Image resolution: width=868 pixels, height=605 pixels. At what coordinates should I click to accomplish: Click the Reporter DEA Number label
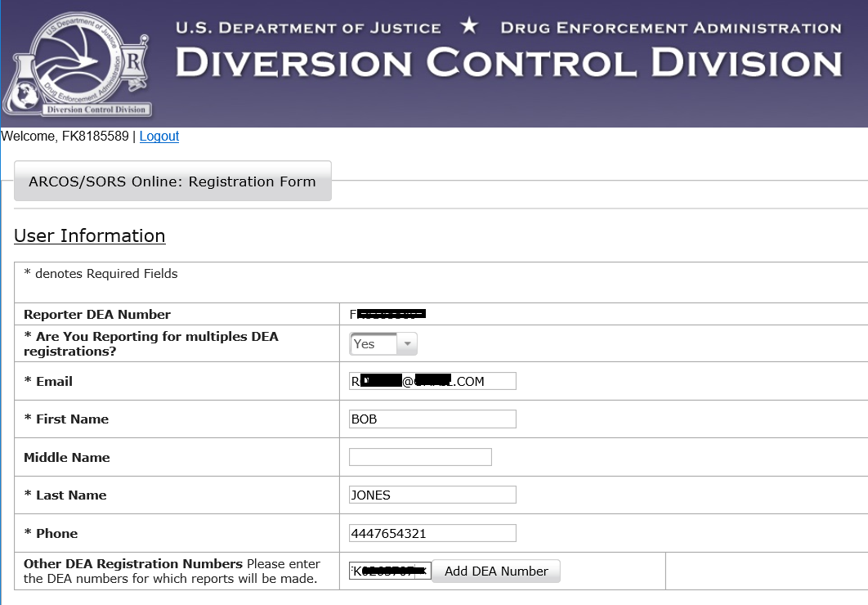tap(97, 315)
